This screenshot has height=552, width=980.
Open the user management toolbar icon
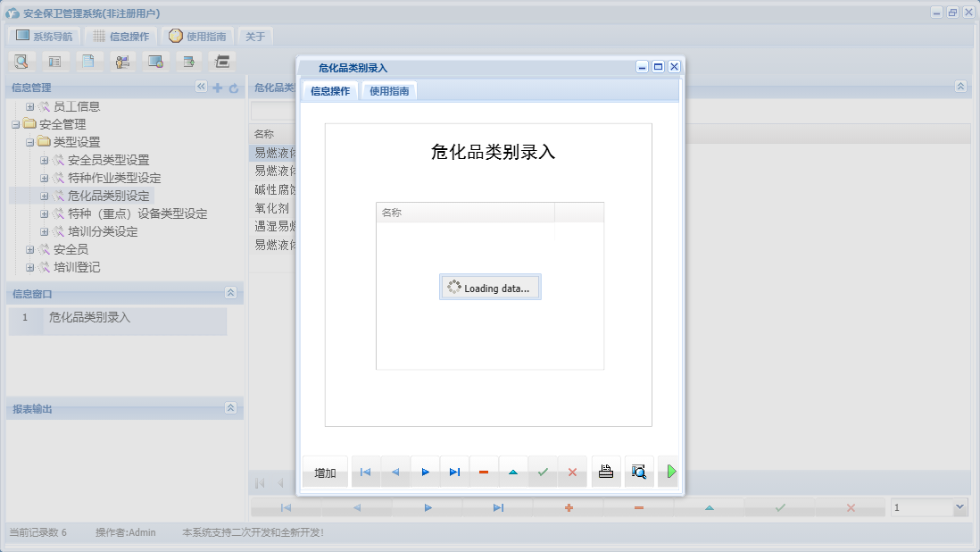pos(122,61)
